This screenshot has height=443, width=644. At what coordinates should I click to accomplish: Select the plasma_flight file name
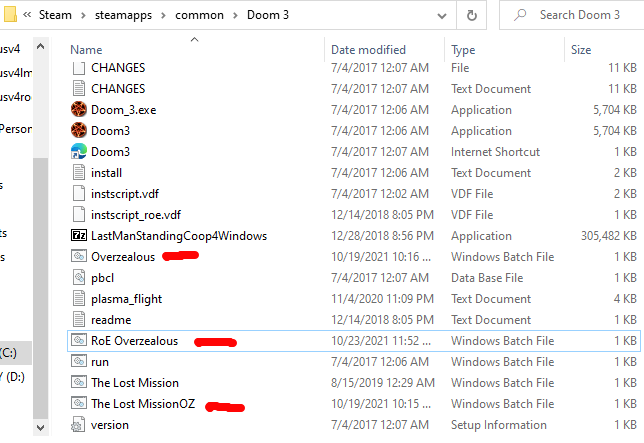tap(126, 299)
